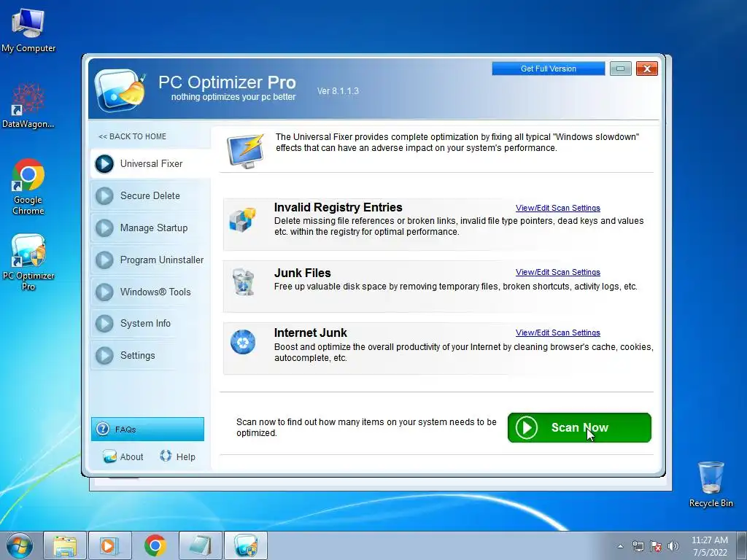Open the notepad taskbar icon

point(200,545)
